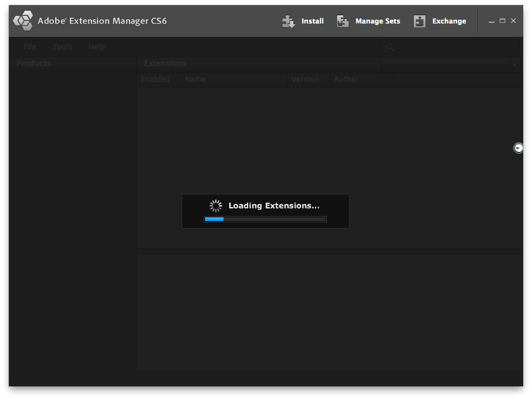Screen dimensions: 532x399
Task: Open the product selector dropdown arrow
Action: (x=514, y=65)
